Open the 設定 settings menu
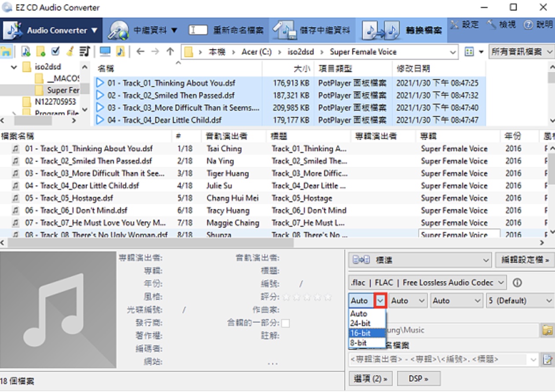Image resolution: width=555 pixels, height=392 pixels. [464, 25]
